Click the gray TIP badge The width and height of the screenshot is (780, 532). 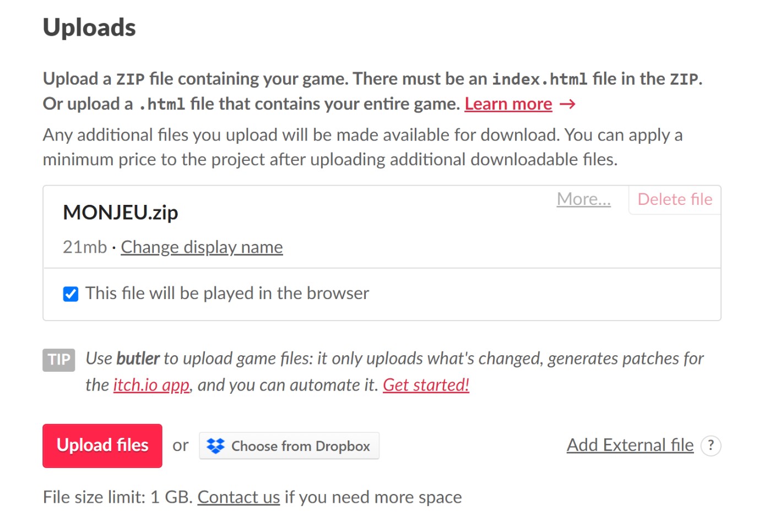click(x=59, y=360)
